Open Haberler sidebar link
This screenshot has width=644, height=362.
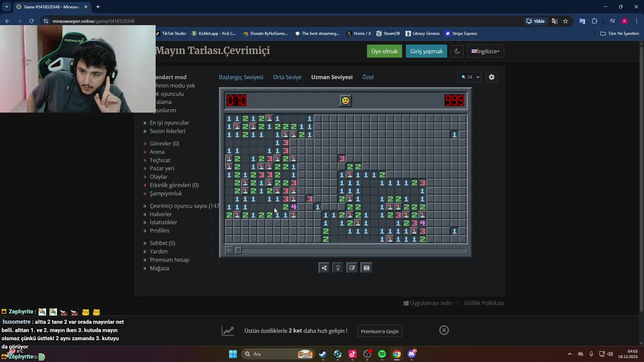point(160,214)
